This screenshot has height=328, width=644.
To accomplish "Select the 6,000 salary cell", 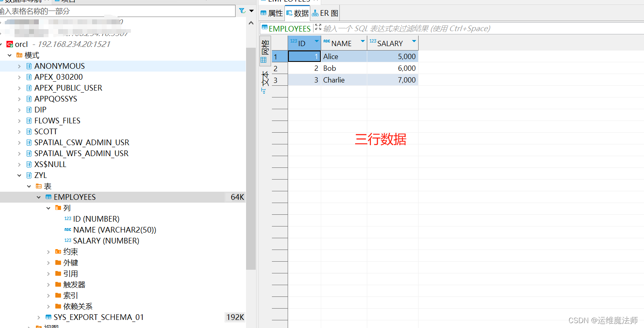I will pos(393,68).
